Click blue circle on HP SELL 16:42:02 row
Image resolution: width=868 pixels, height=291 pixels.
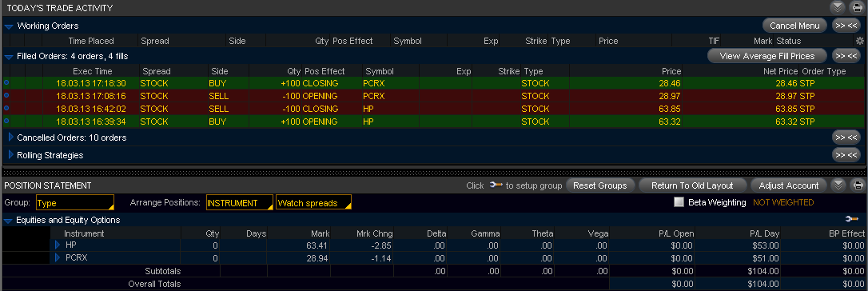[6, 108]
